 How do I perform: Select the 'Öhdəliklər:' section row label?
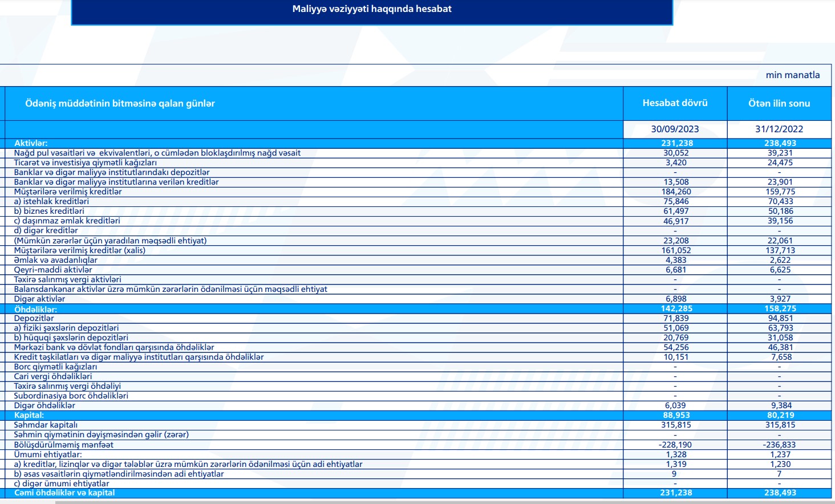tap(35, 309)
